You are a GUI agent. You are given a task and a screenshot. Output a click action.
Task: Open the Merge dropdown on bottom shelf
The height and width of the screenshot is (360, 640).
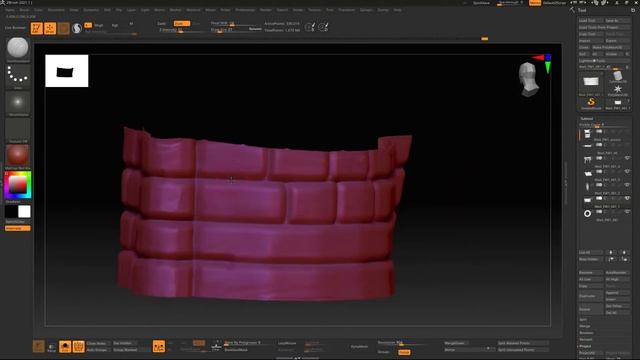pos(469,350)
